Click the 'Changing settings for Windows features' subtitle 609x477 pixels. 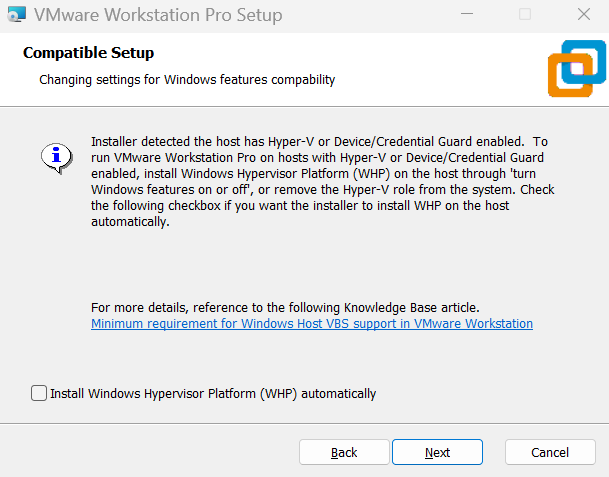(x=186, y=79)
